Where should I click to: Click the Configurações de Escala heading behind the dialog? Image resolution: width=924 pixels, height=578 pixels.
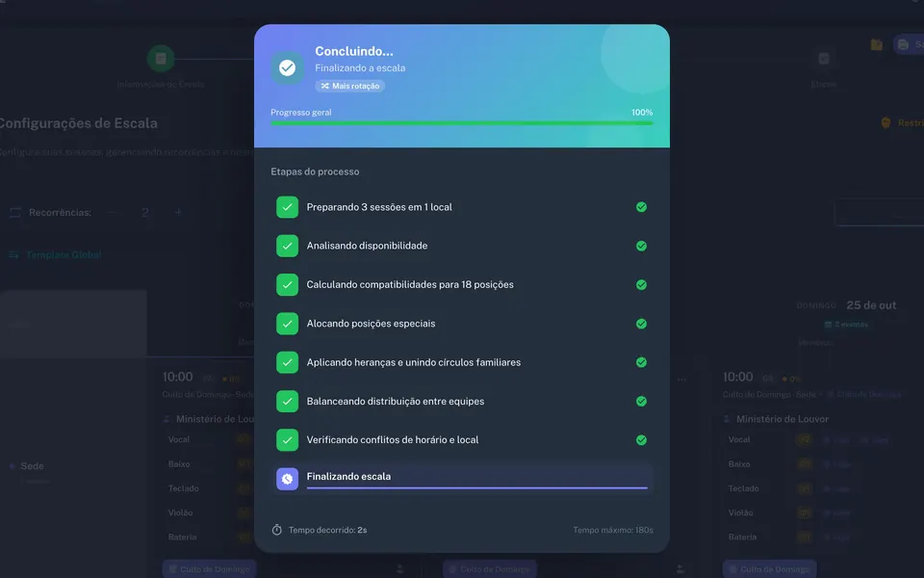[x=78, y=123]
